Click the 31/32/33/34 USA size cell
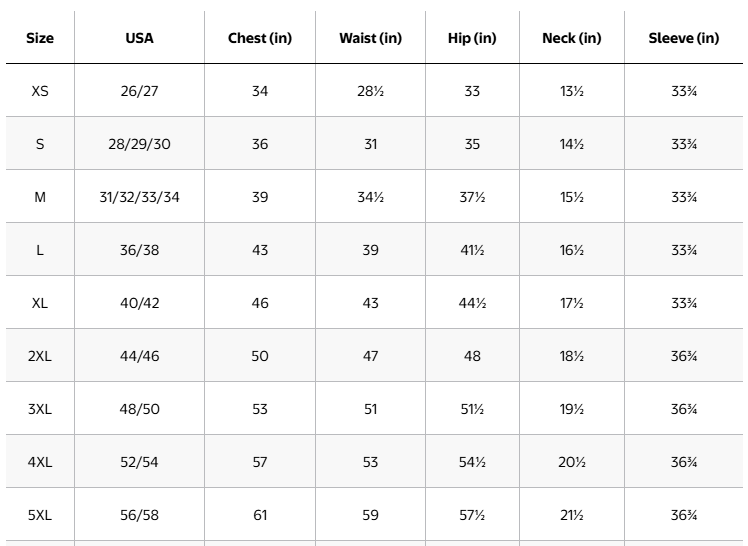Screen dimensions: 748x546 (x=140, y=197)
